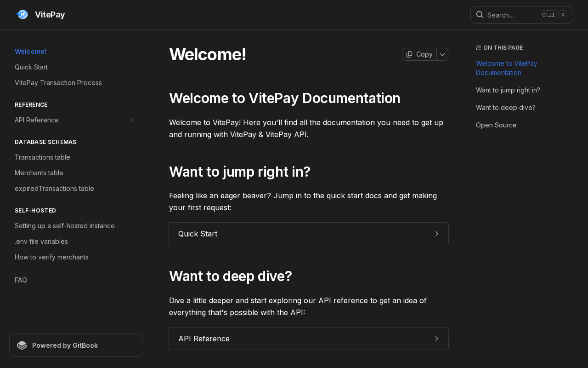Click the REFERENCE section label

[31, 105]
